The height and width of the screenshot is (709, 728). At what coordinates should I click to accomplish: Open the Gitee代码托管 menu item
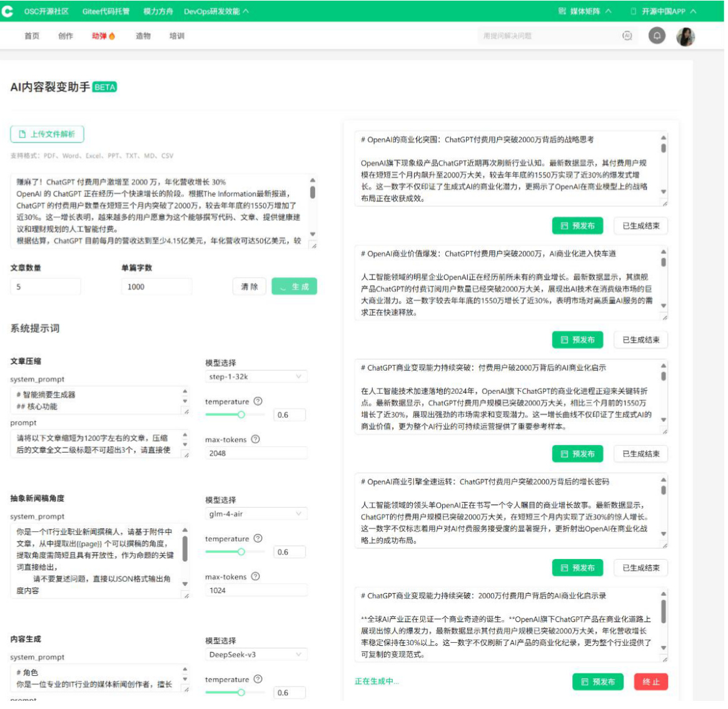tap(107, 11)
